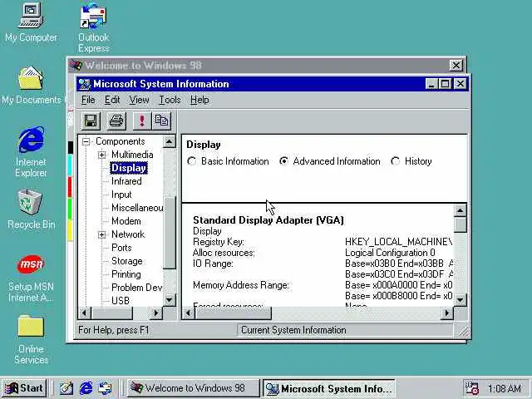Click tree pane scroll right arrow

tap(156, 313)
